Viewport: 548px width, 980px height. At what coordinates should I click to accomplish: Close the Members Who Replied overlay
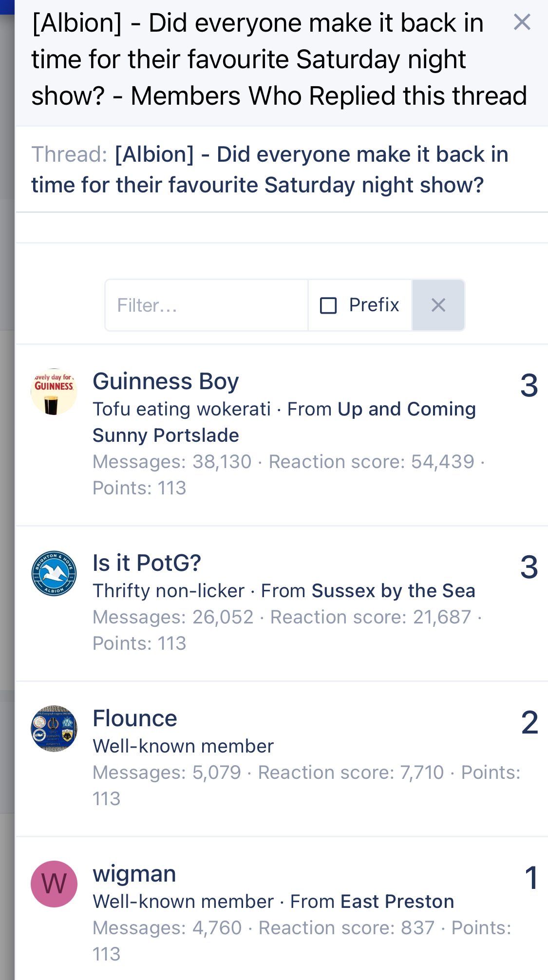522,22
